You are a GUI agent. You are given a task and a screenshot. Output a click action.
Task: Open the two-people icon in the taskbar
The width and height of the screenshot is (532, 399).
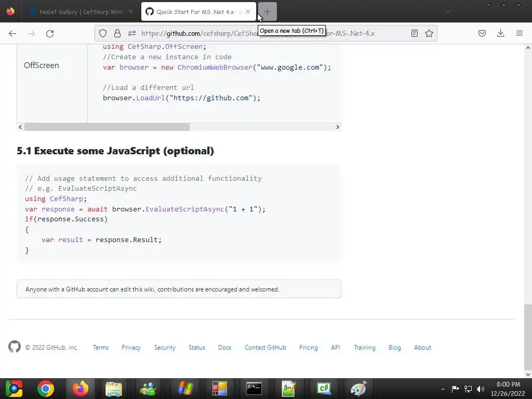coord(148,389)
